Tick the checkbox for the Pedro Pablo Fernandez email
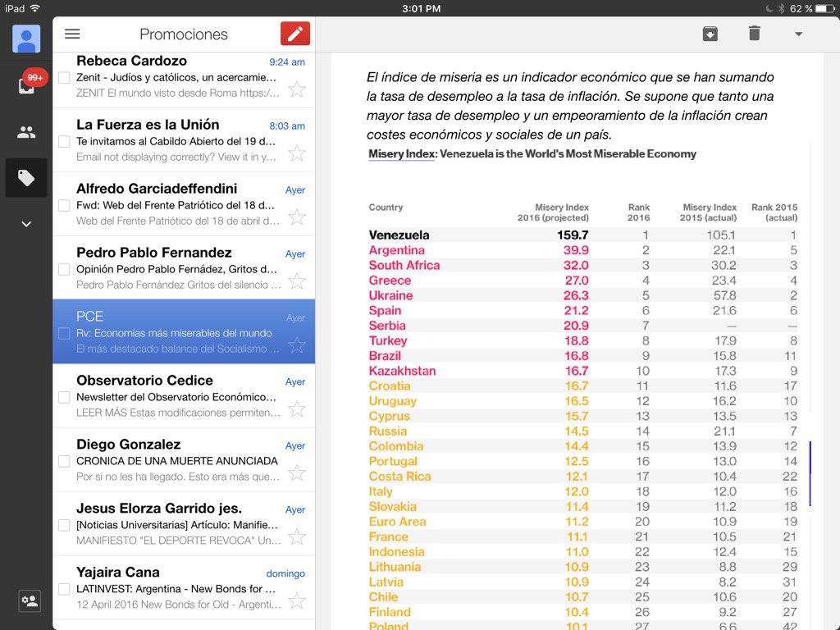Image resolution: width=840 pixels, height=630 pixels. tap(64, 269)
